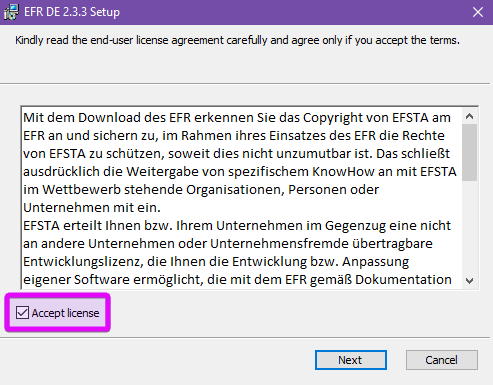Click the word 'Wettbewerb' in the license box
Screen dimensions: 493x385
[x=81, y=190]
